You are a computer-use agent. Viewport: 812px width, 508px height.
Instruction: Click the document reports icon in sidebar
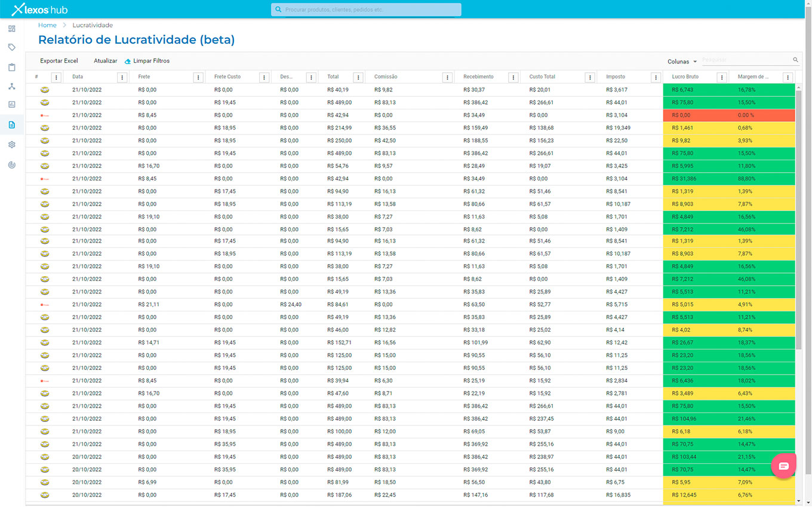(x=12, y=125)
